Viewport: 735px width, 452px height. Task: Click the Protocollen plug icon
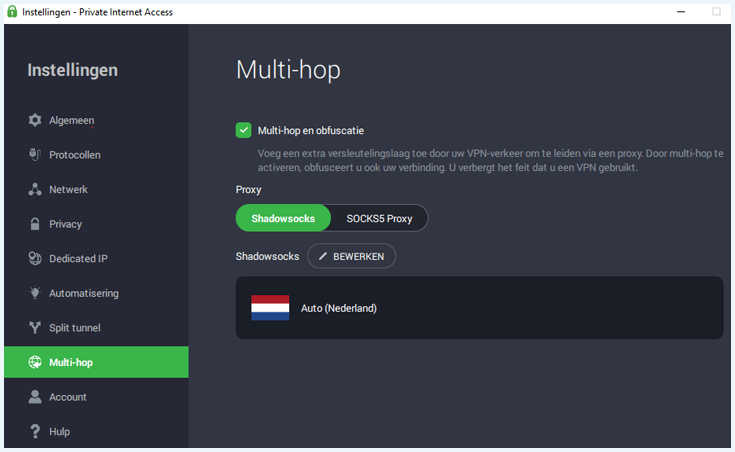point(35,155)
